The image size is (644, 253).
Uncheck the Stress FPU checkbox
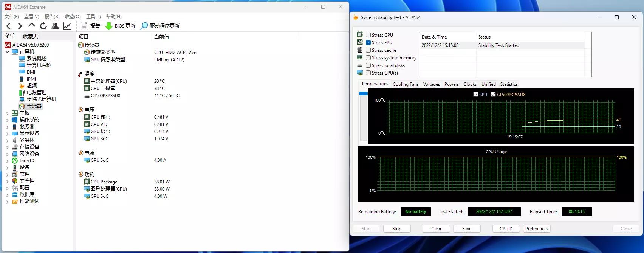coord(368,43)
